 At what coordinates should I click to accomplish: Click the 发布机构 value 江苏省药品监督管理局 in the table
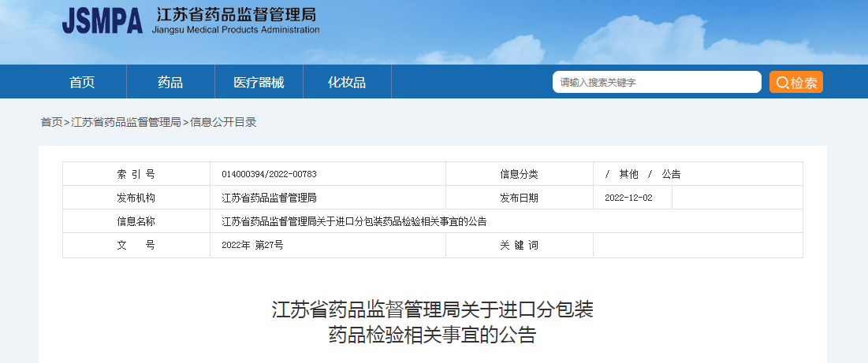(x=269, y=198)
